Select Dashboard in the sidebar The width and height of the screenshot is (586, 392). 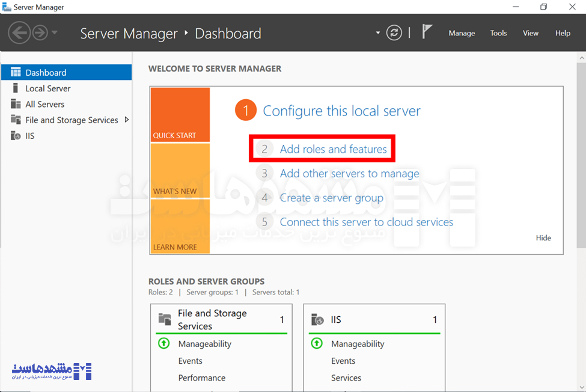pos(67,73)
